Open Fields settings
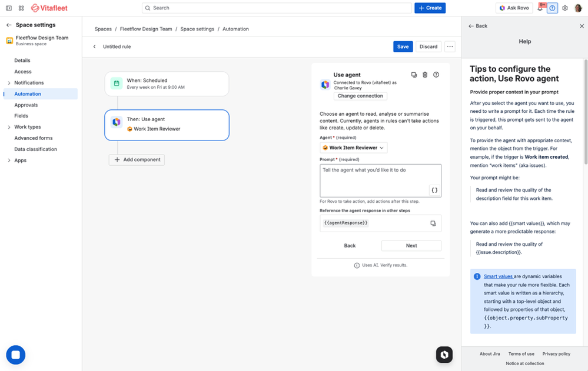 (x=21, y=116)
